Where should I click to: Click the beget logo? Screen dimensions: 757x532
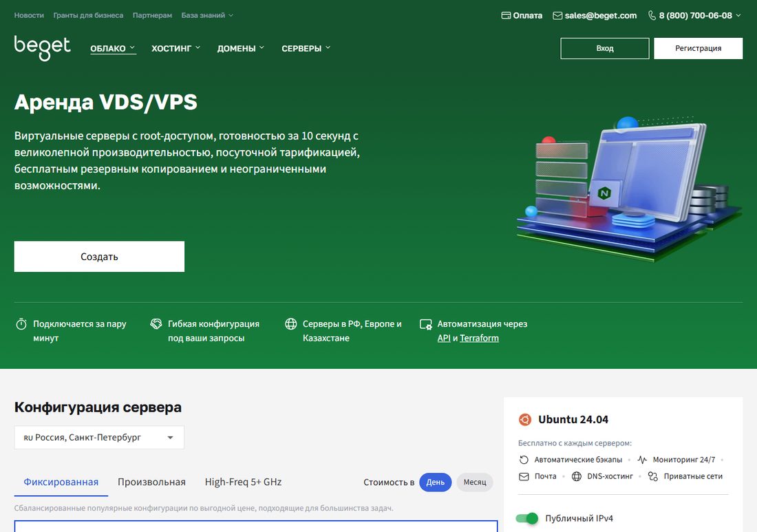(x=43, y=47)
